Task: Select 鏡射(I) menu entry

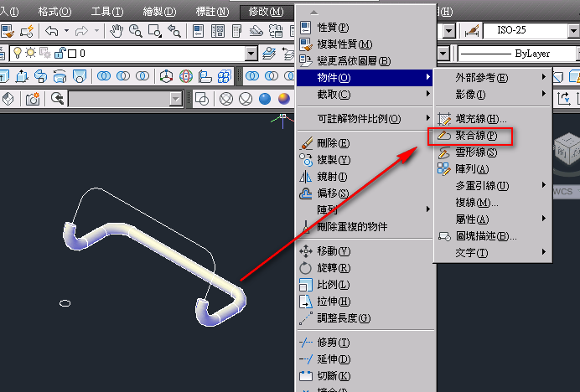Action: pyautogui.click(x=365, y=177)
